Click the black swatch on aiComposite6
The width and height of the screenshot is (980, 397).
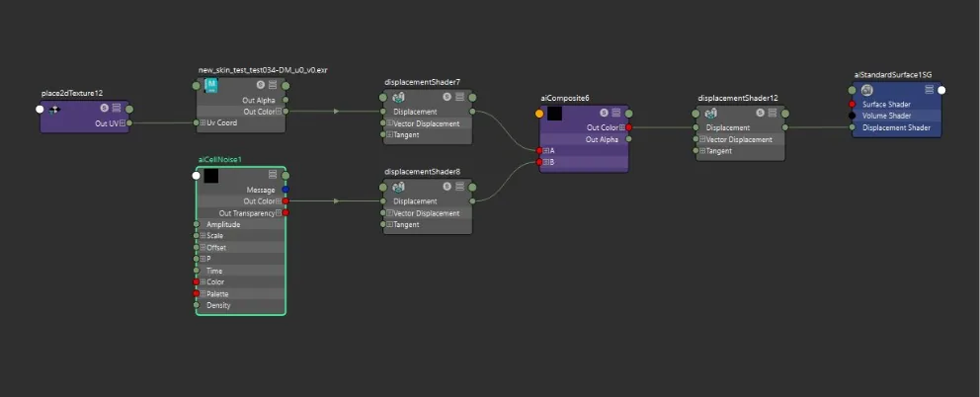[554, 114]
